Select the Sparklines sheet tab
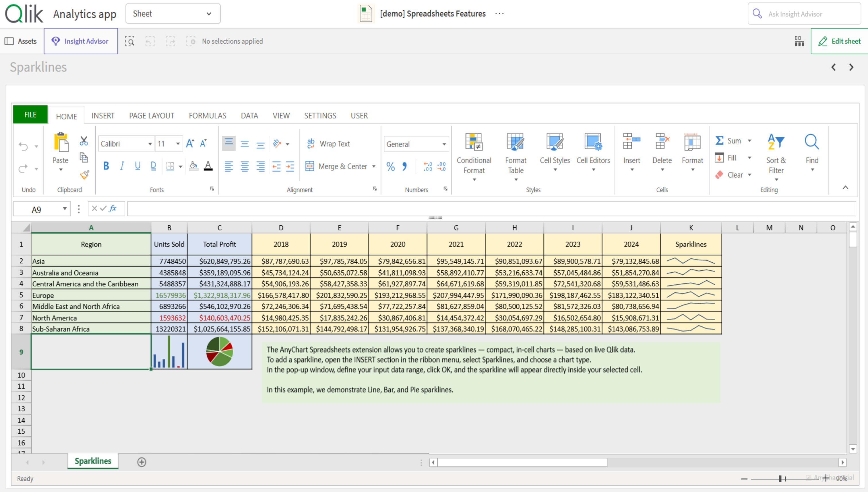Image resolution: width=868 pixels, height=492 pixels. pyautogui.click(x=93, y=461)
